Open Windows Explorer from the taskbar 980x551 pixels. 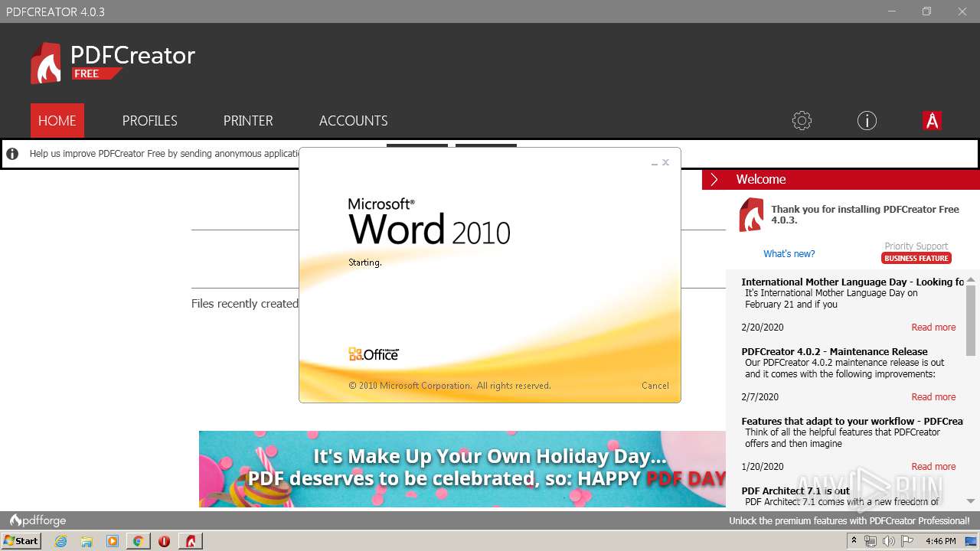coord(87,541)
